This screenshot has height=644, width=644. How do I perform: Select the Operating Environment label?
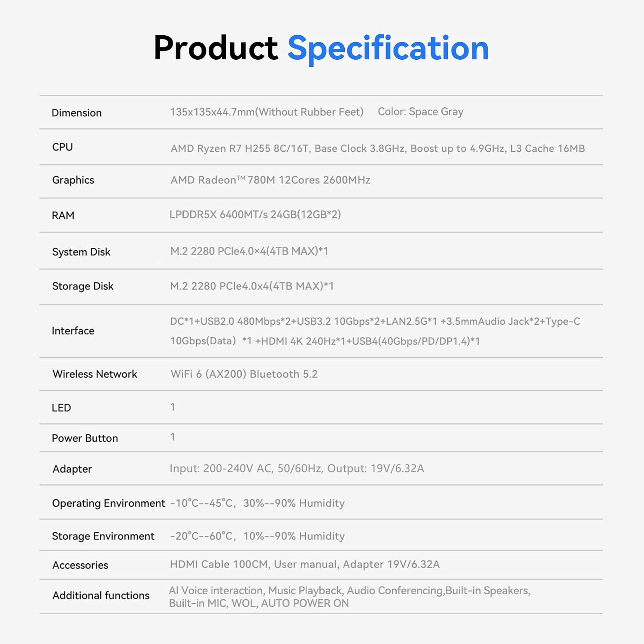click(x=109, y=503)
